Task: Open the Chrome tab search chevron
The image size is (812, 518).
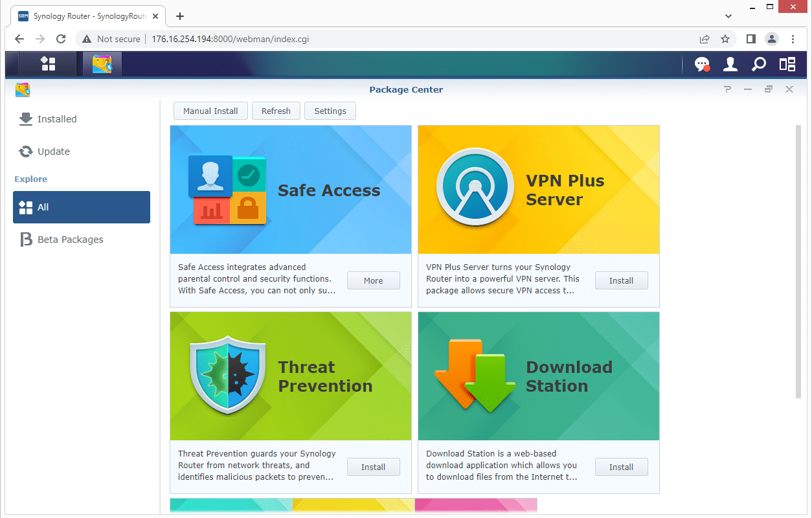Action: (x=728, y=16)
